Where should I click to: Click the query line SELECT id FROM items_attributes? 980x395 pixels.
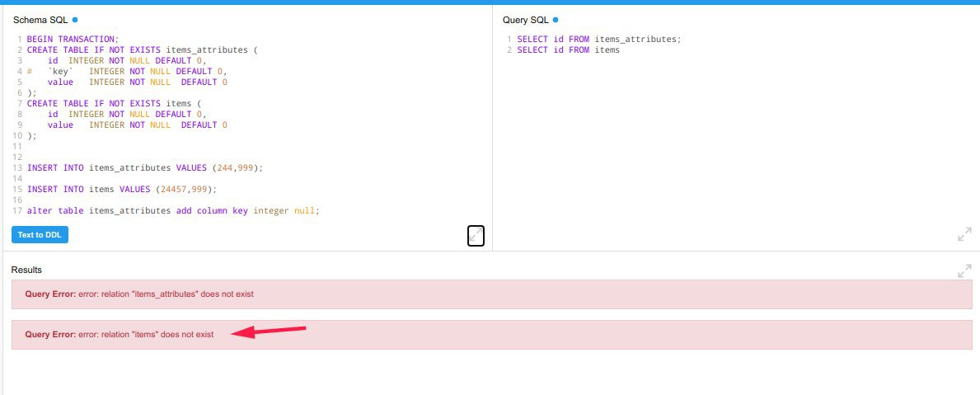(x=598, y=39)
